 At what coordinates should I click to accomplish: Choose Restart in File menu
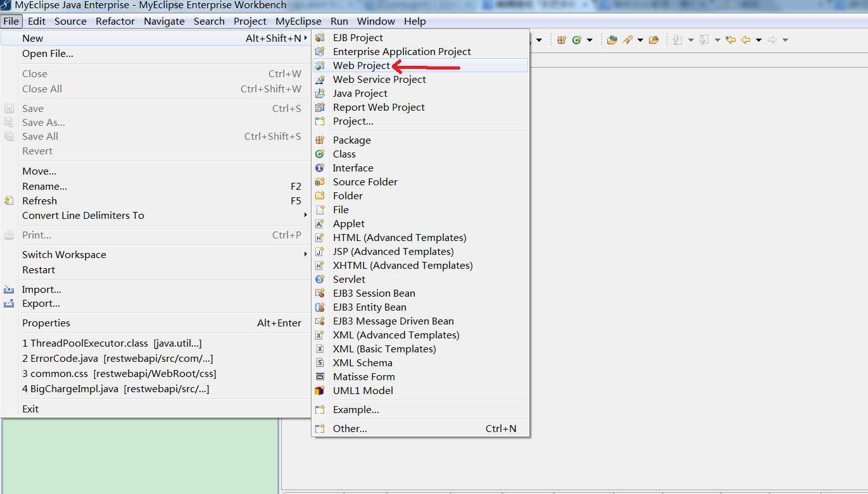click(155, 269)
